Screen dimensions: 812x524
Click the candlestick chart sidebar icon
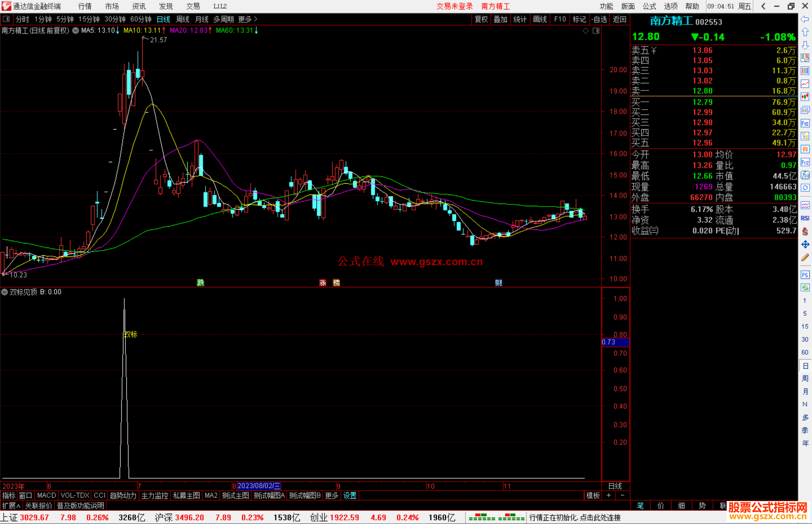(x=805, y=97)
